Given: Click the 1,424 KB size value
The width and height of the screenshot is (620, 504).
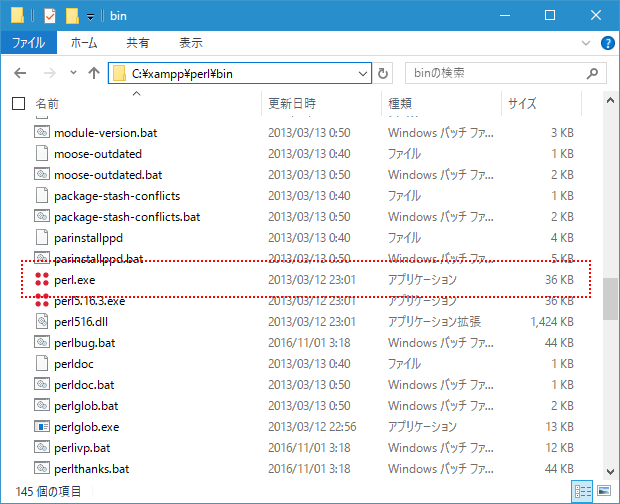Looking at the screenshot, I should [x=552, y=322].
